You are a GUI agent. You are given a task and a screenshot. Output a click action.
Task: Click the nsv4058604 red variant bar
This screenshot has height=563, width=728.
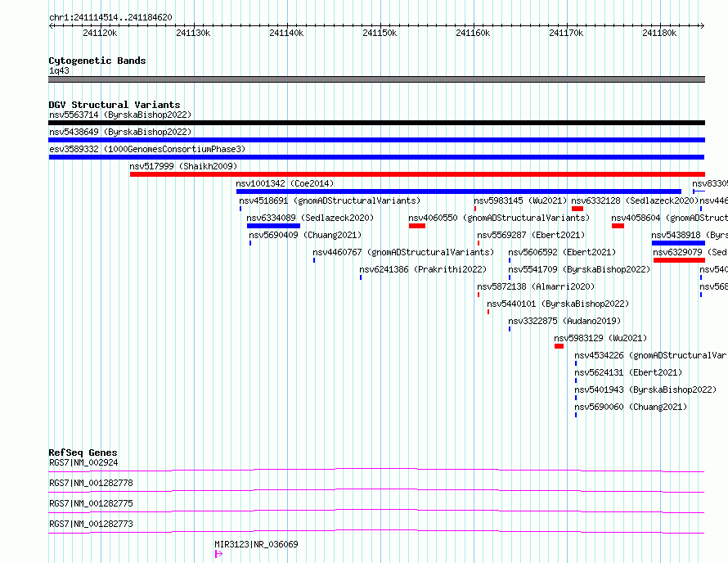tap(618, 226)
